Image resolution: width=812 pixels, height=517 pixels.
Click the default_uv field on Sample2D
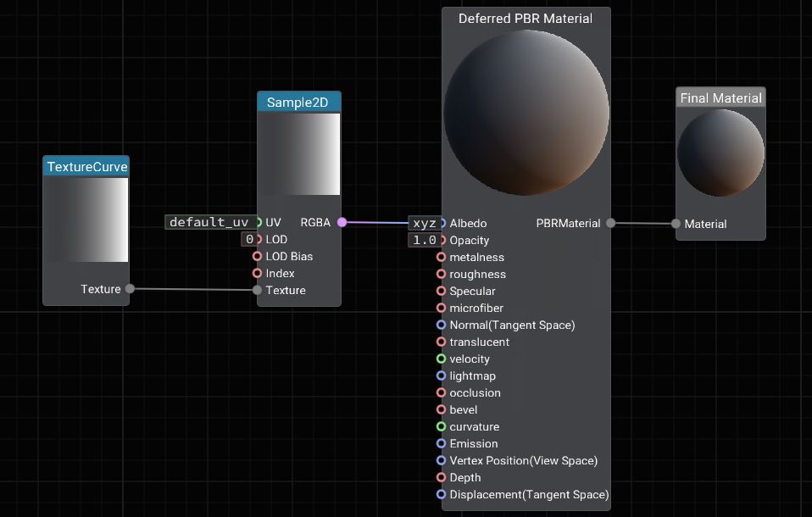[x=209, y=222]
